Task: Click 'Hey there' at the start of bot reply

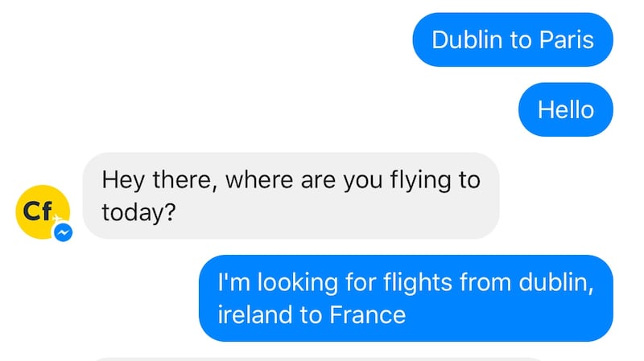Action: (x=159, y=179)
